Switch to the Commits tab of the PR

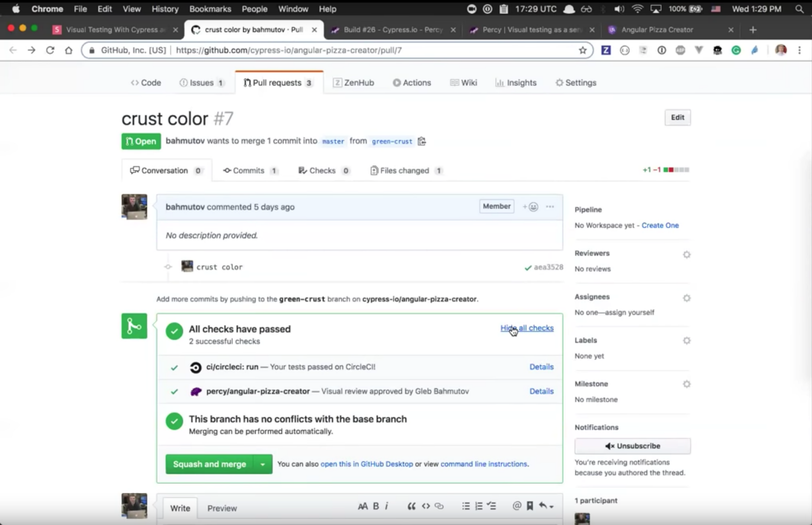coord(251,171)
